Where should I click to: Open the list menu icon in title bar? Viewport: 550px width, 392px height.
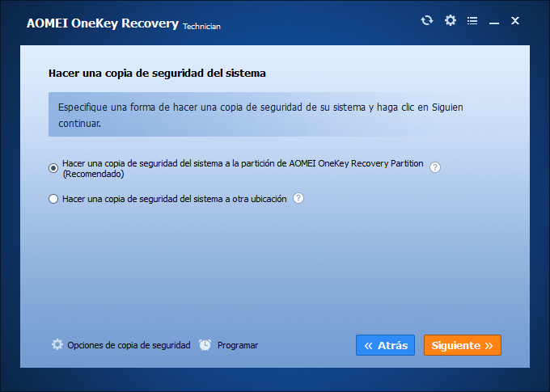pos(472,21)
